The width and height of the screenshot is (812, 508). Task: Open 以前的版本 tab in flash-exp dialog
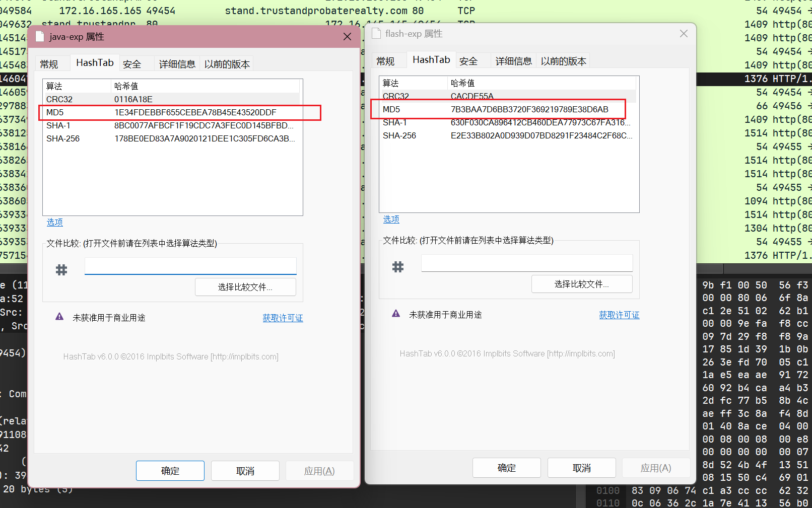tap(563, 61)
